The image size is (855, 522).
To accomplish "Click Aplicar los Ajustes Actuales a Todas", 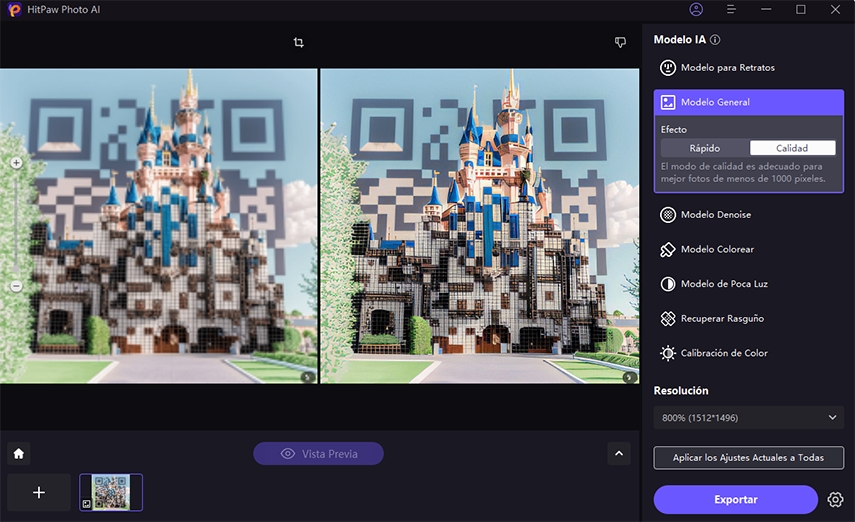I will [749, 458].
